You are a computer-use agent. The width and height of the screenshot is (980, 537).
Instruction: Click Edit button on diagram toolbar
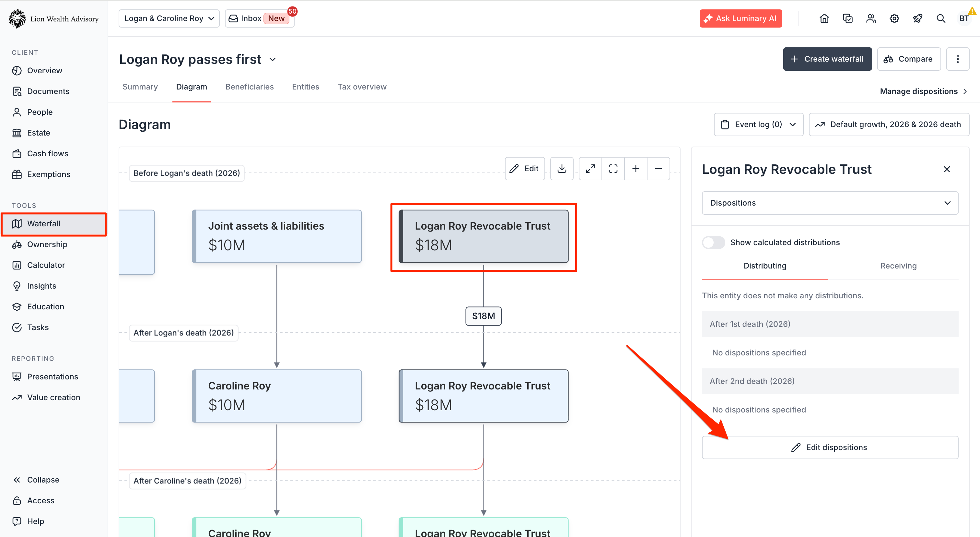[x=525, y=169]
